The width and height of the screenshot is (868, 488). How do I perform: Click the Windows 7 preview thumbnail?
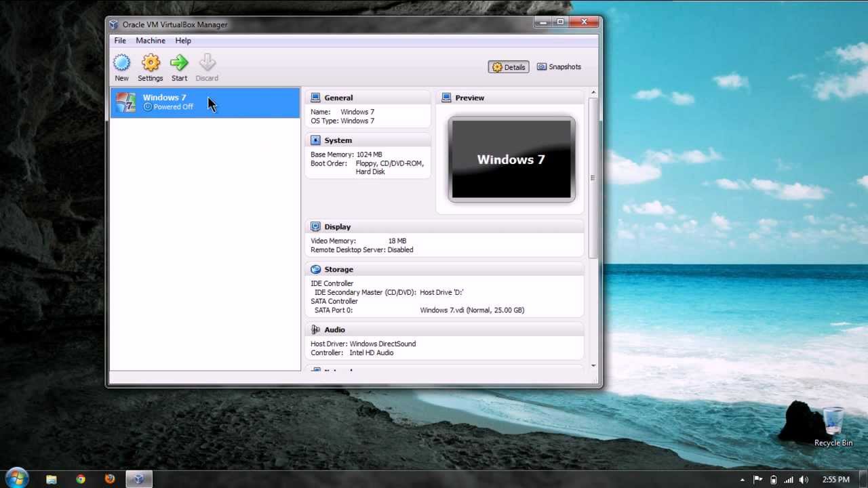coord(511,159)
